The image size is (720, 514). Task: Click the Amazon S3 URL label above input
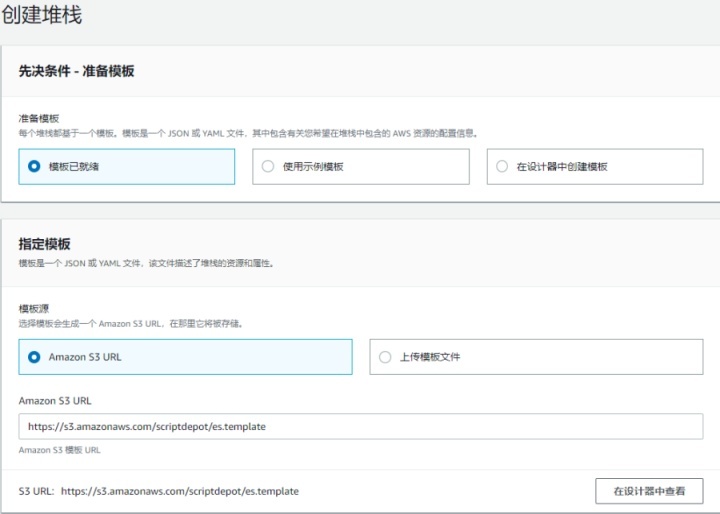point(55,401)
